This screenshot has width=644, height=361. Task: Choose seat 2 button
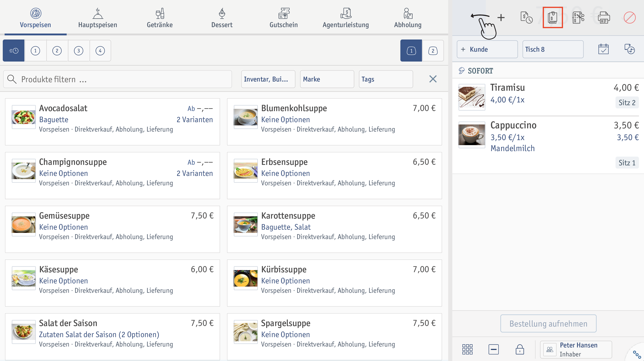tap(433, 51)
